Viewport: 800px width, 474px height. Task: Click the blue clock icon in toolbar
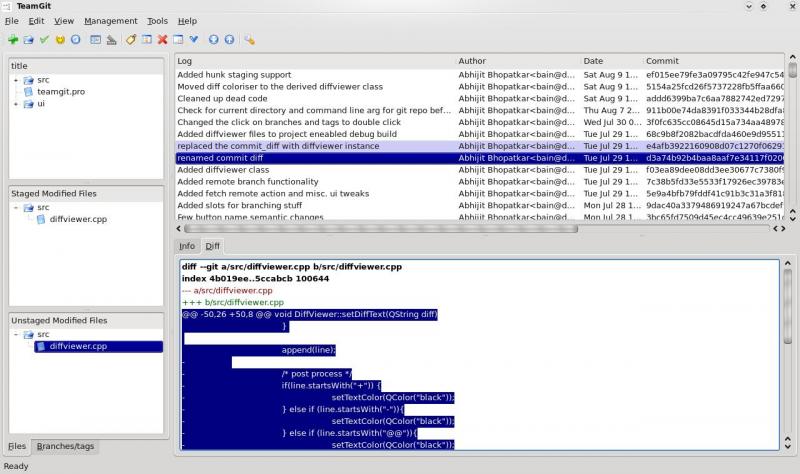point(76,40)
